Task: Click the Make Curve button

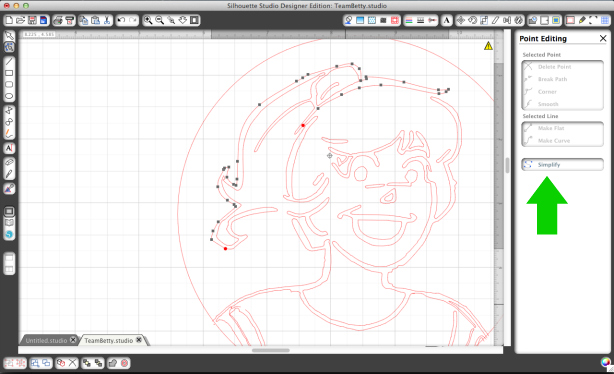Action: pos(562,140)
